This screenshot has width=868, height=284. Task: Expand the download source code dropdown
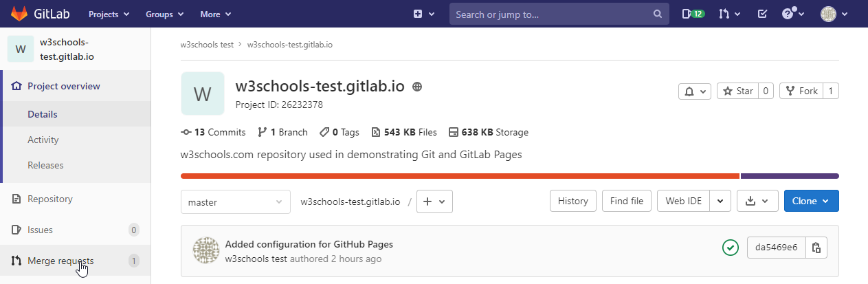(x=757, y=201)
